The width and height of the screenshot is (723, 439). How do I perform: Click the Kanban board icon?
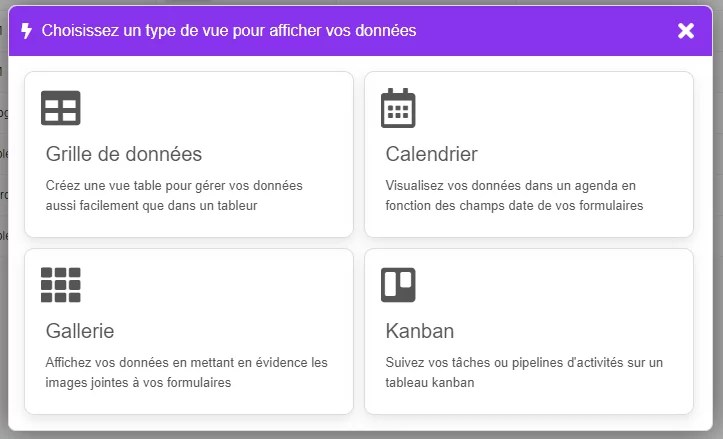point(398,285)
